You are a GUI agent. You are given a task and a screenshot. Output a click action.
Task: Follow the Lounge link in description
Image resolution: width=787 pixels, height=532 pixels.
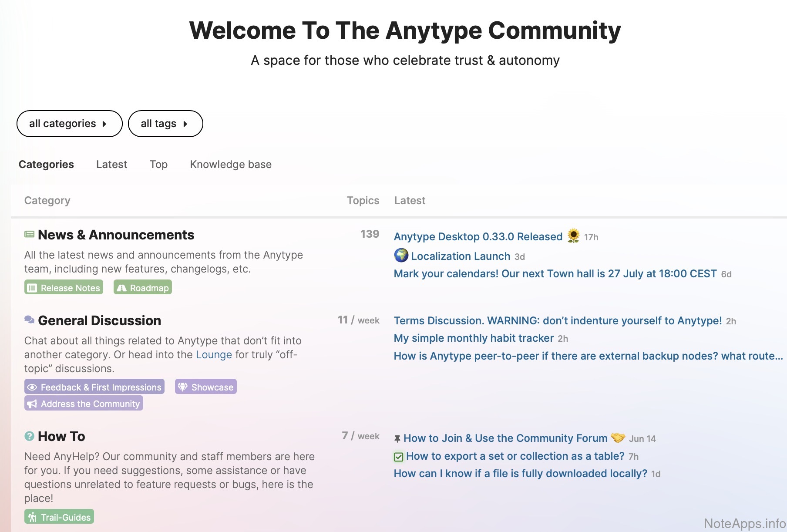click(214, 354)
